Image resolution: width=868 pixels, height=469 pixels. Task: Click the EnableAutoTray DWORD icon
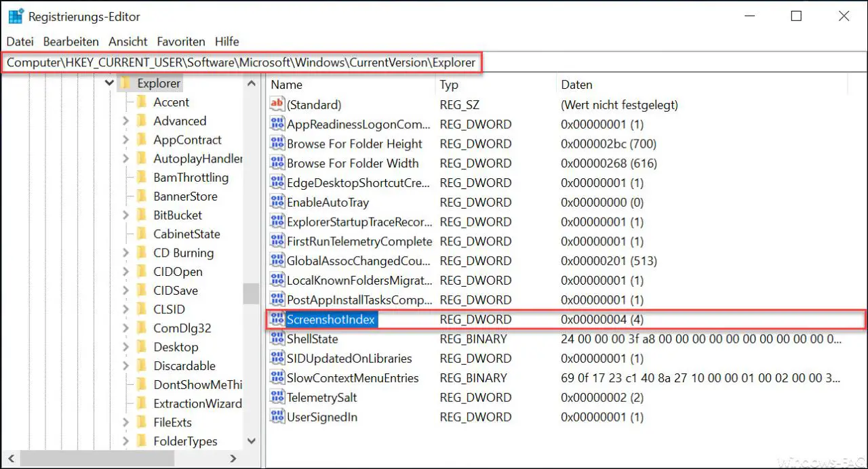tap(277, 202)
